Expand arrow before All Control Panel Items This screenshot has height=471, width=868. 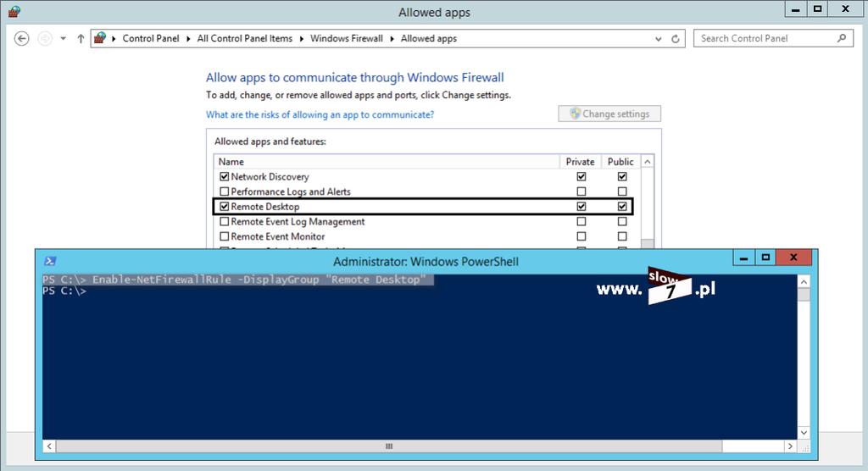tap(188, 39)
